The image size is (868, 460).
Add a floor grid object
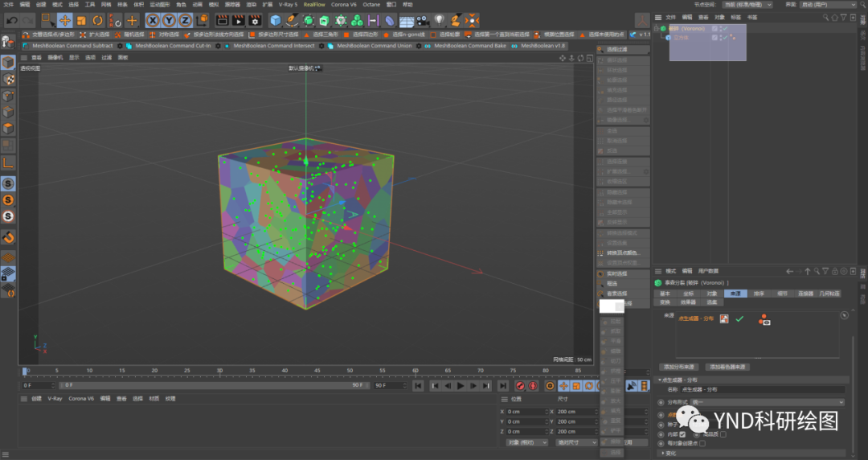tap(407, 21)
